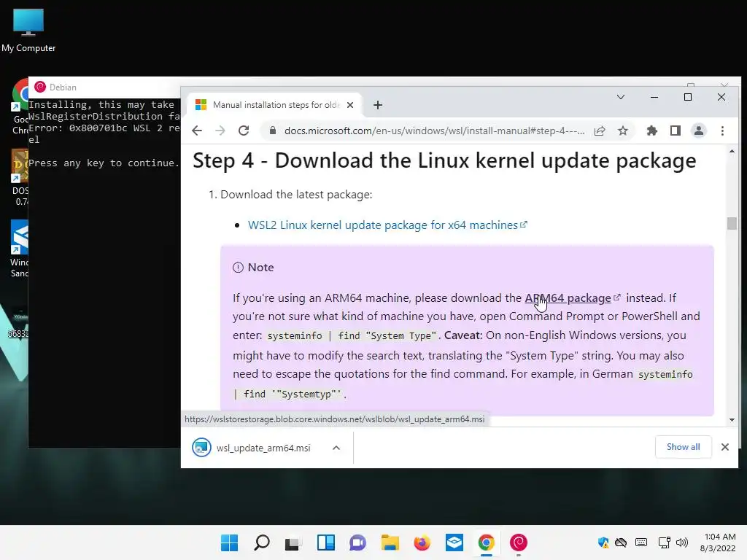The height and width of the screenshot is (560, 747).
Task: Open Chrome three-dot menu
Action: click(722, 131)
